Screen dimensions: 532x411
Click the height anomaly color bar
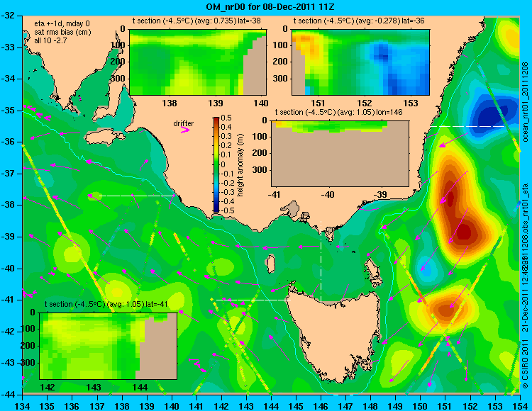click(216, 164)
